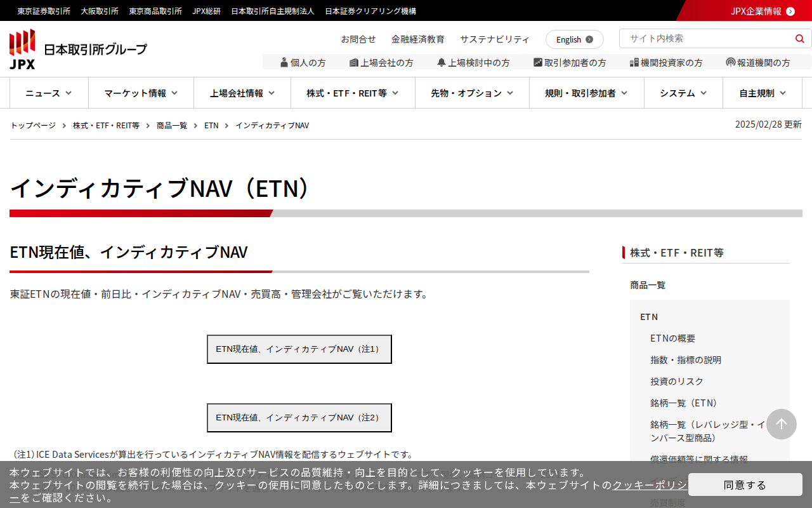
Task: Accept cookies with 同意する button
Action: coord(745,485)
